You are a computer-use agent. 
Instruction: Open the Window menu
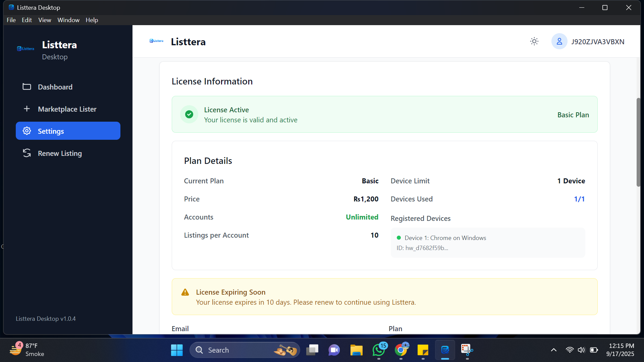tap(68, 20)
